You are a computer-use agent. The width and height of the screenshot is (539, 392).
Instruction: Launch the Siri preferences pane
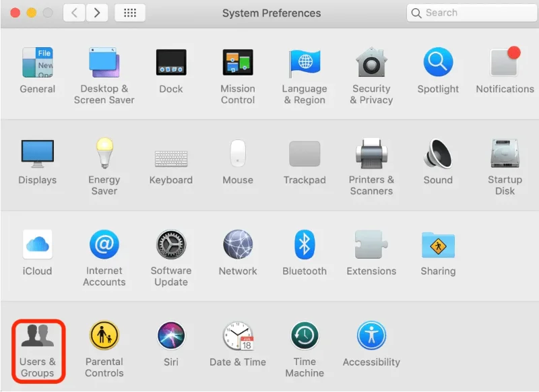coord(171,336)
